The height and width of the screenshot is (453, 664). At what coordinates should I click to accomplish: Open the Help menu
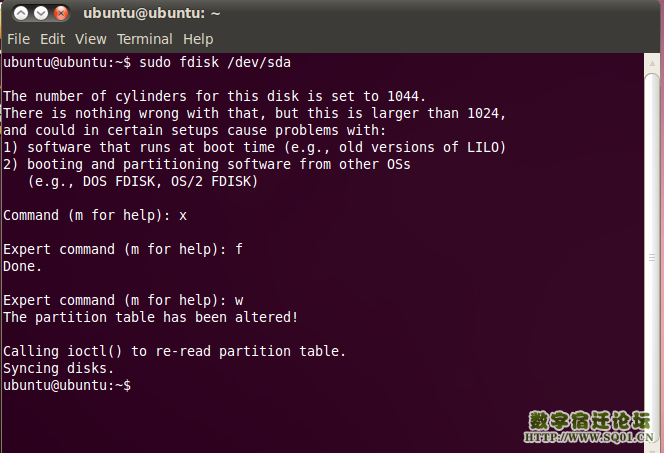tap(198, 39)
